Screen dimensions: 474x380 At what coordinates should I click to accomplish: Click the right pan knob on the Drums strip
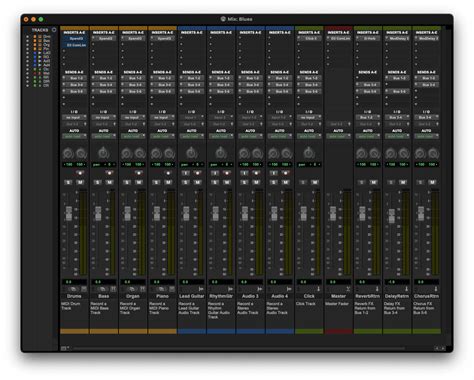click(x=81, y=154)
